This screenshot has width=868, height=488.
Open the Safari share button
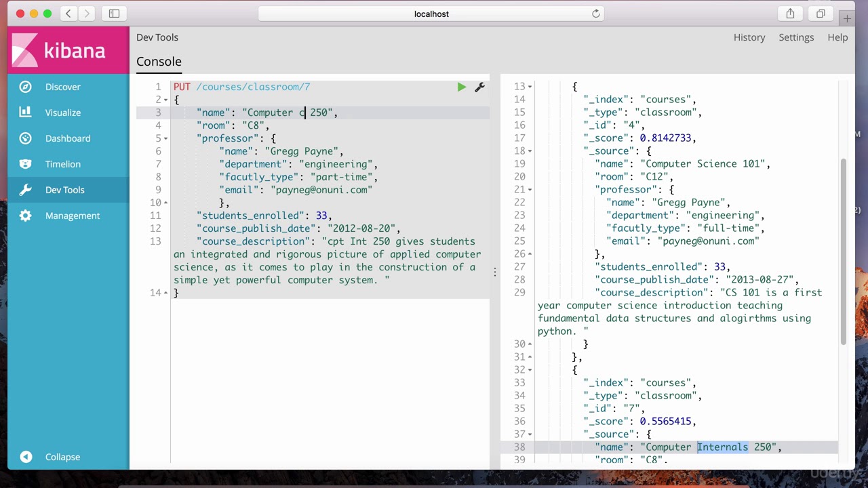[790, 14]
